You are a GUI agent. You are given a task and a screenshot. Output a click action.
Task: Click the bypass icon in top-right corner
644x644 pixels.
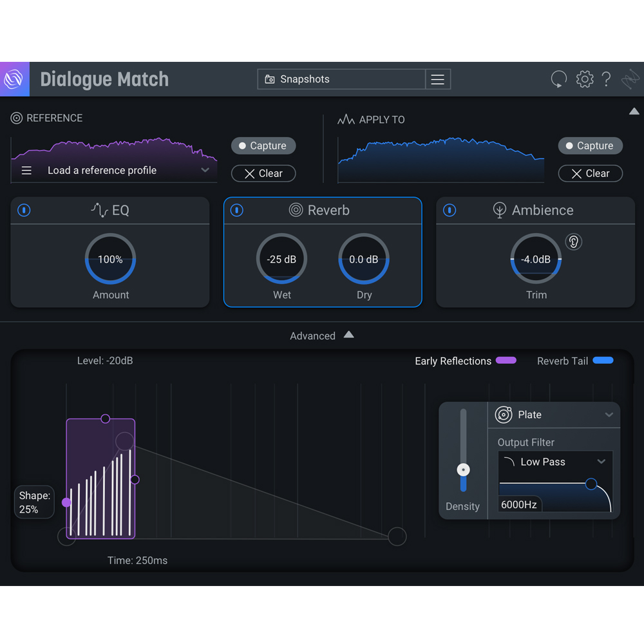coord(630,79)
